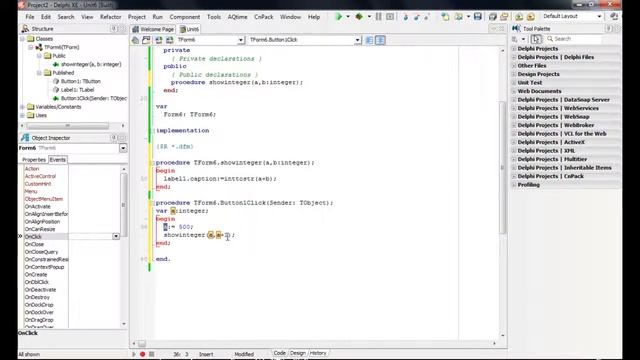
Task: Click the left of the two blue editor icons
Action: tap(369, 40)
